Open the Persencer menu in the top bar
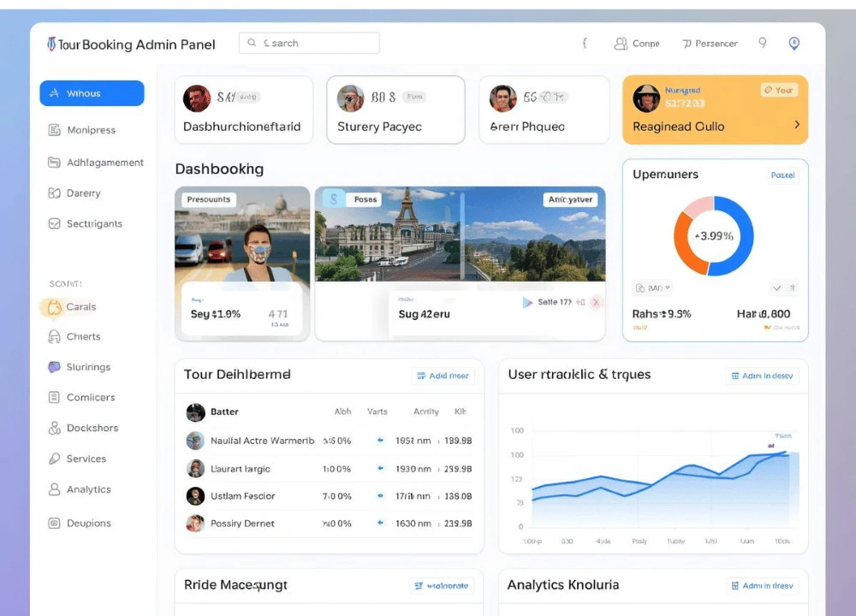 710,43
